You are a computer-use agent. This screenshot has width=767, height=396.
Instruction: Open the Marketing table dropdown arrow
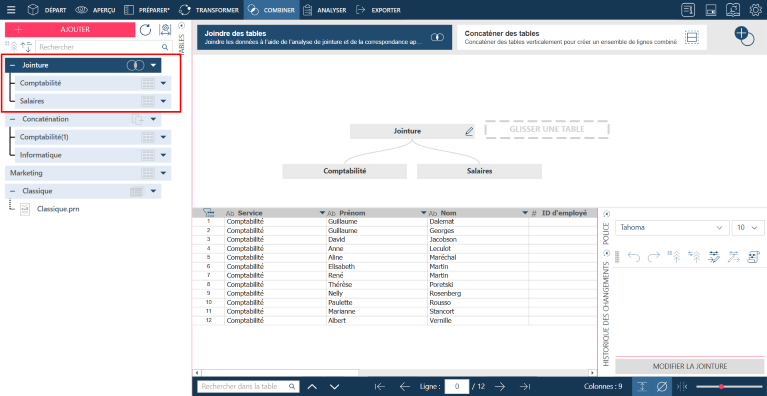tap(163, 173)
